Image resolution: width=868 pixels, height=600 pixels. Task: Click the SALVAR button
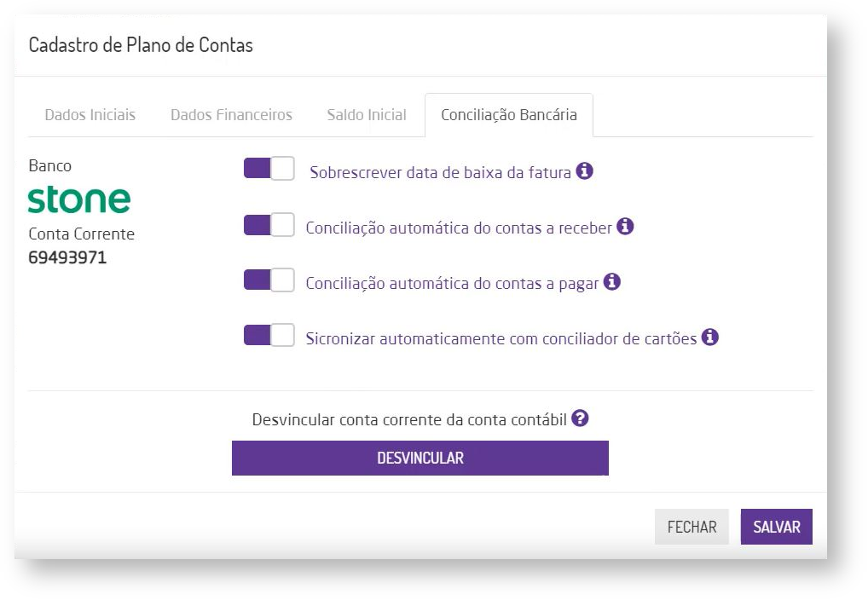776,528
